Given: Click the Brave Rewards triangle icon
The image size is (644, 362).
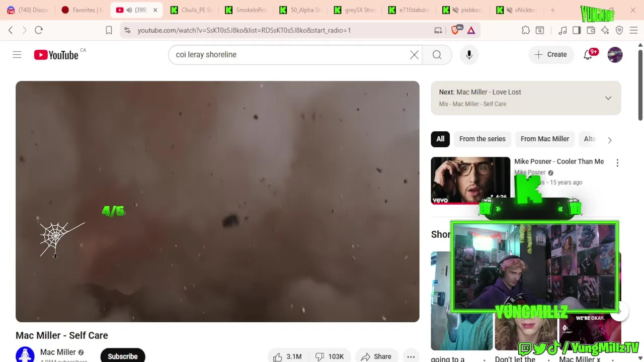Looking at the screenshot, I should (471, 30).
